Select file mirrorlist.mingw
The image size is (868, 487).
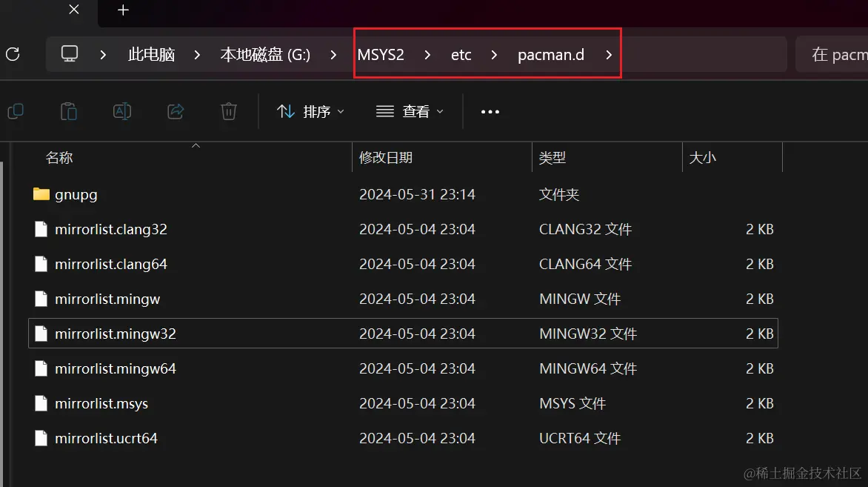click(107, 299)
